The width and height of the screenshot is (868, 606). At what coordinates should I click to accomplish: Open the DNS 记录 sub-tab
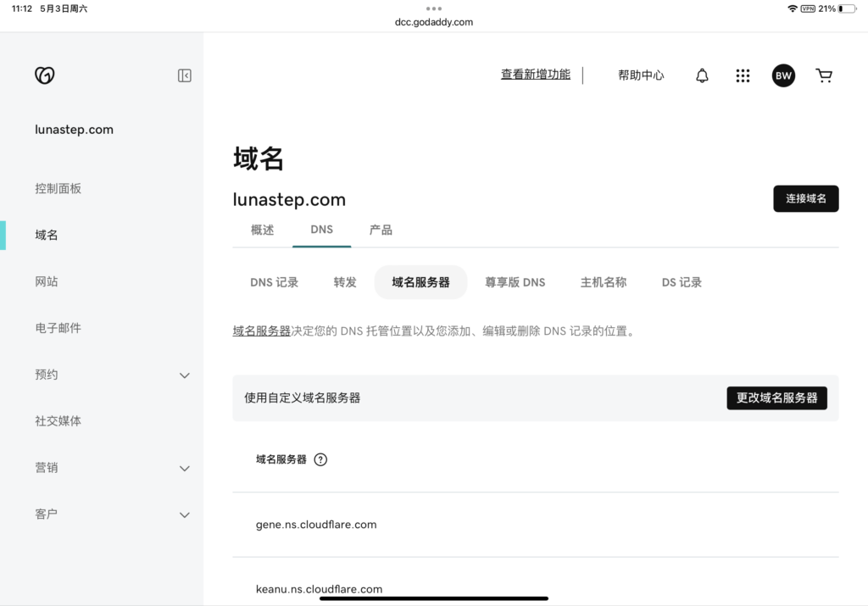(x=274, y=282)
